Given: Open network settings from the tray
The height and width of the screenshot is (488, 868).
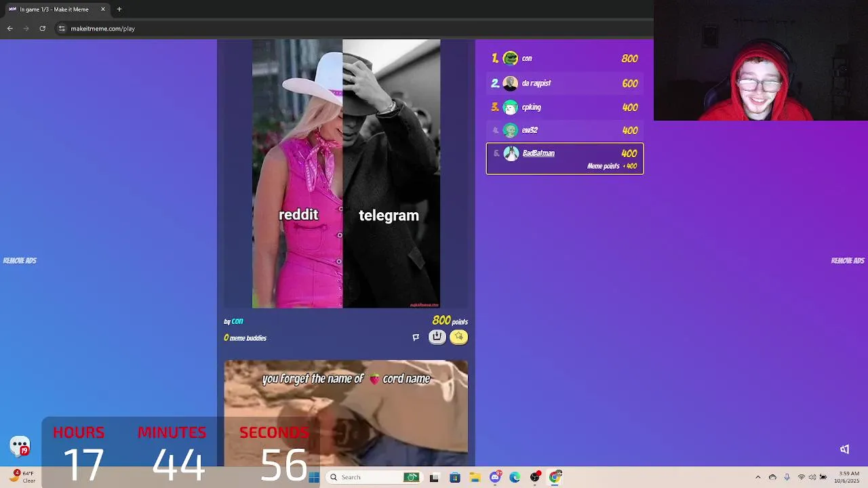Looking at the screenshot, I should 802,477.
